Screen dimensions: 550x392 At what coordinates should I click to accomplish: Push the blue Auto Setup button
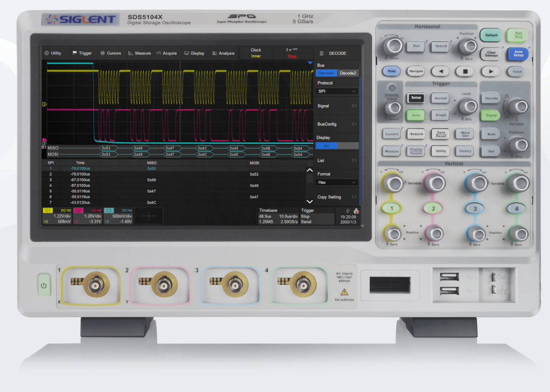[518, 54]
